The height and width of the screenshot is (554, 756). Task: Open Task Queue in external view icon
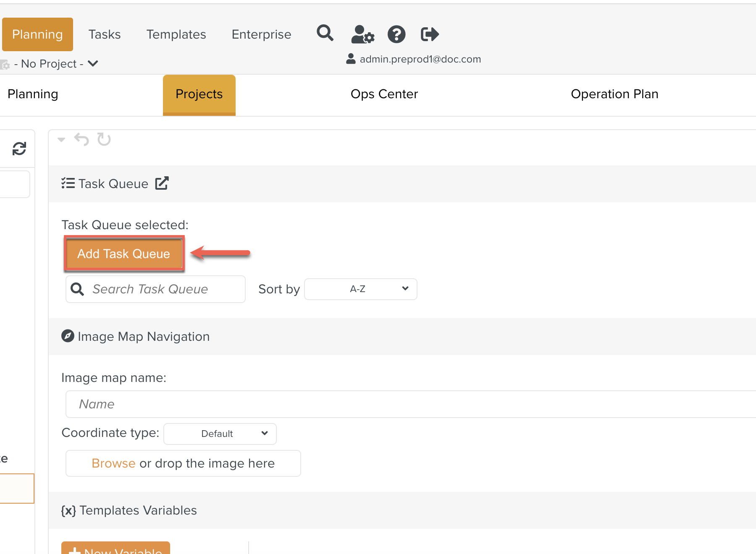coord(162,183)
